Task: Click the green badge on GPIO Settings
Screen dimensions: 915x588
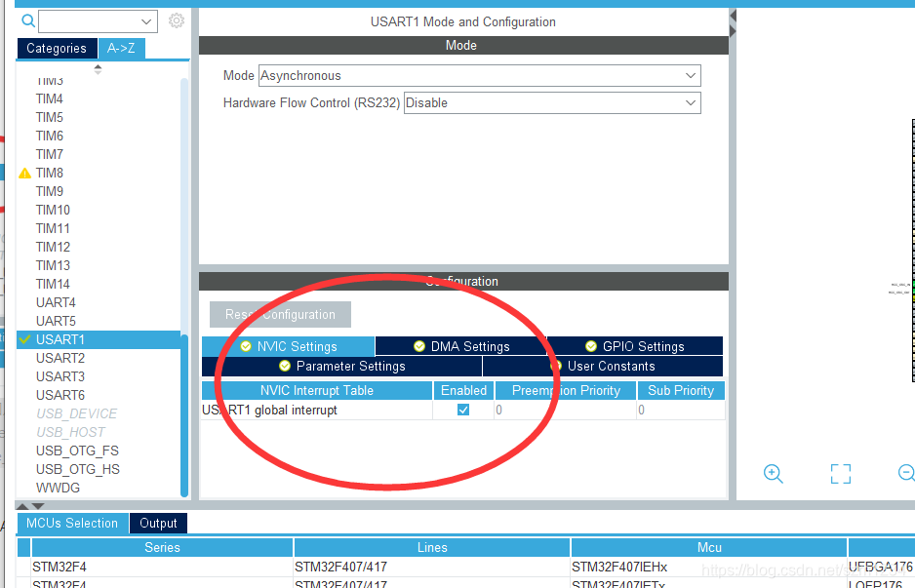Action: click(x=590, y=346)
